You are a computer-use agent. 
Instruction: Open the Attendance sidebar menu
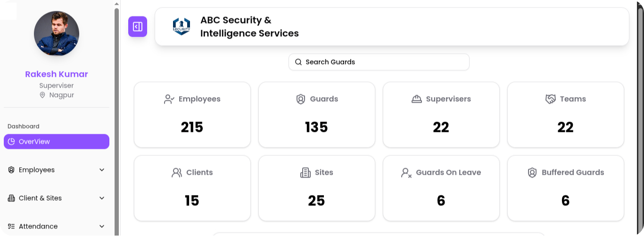pyautogui.click(x=38, y=227)
